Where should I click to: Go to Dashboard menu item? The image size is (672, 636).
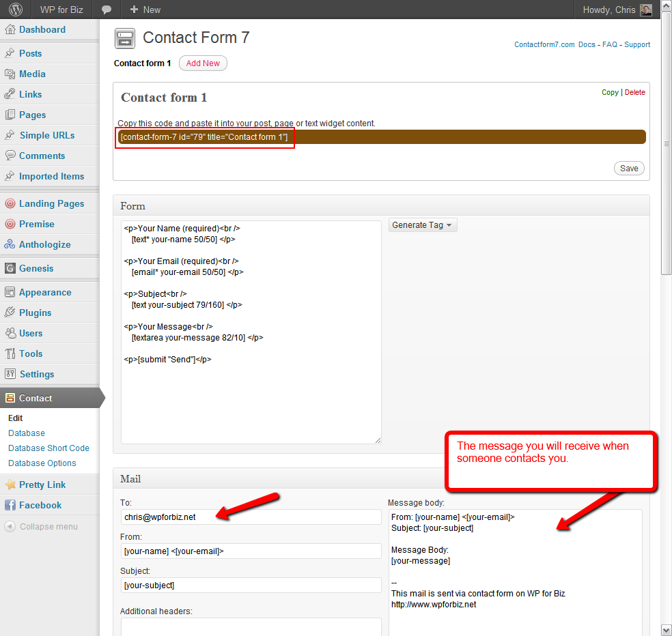coord(42,29)
